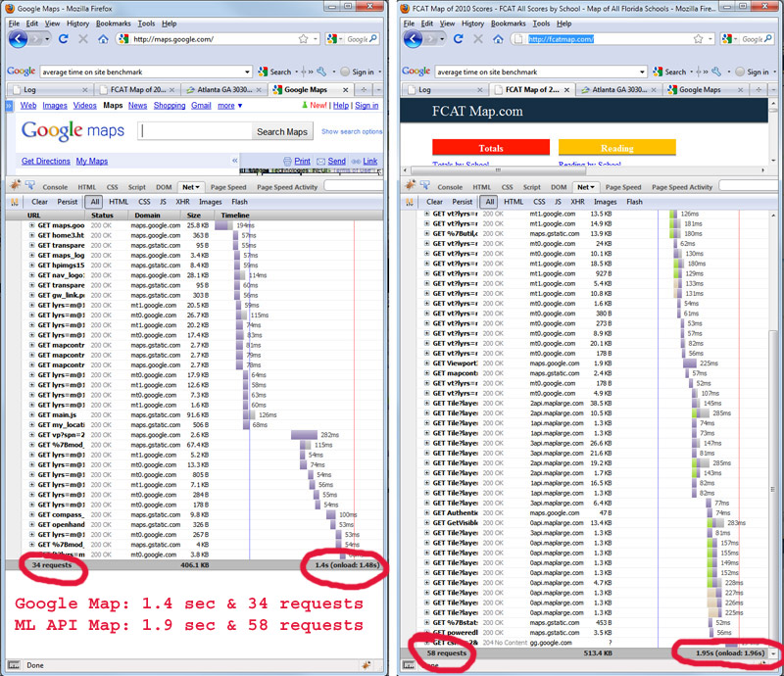The width and height of the screenshot is (784, 676).
Task: Switch to the Console tab in the FCAT Map window
Action: pos(450,187)
